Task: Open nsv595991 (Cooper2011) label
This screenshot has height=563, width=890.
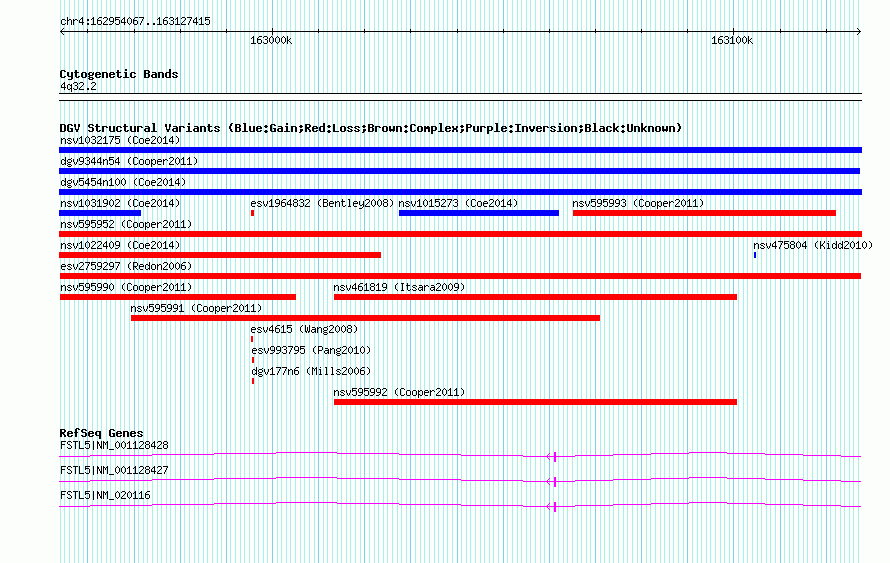Action: [196, 308]
